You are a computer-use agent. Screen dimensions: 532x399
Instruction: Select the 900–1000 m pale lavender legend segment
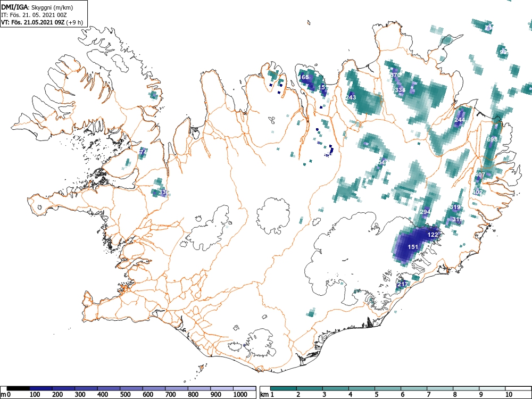(222, 388)
